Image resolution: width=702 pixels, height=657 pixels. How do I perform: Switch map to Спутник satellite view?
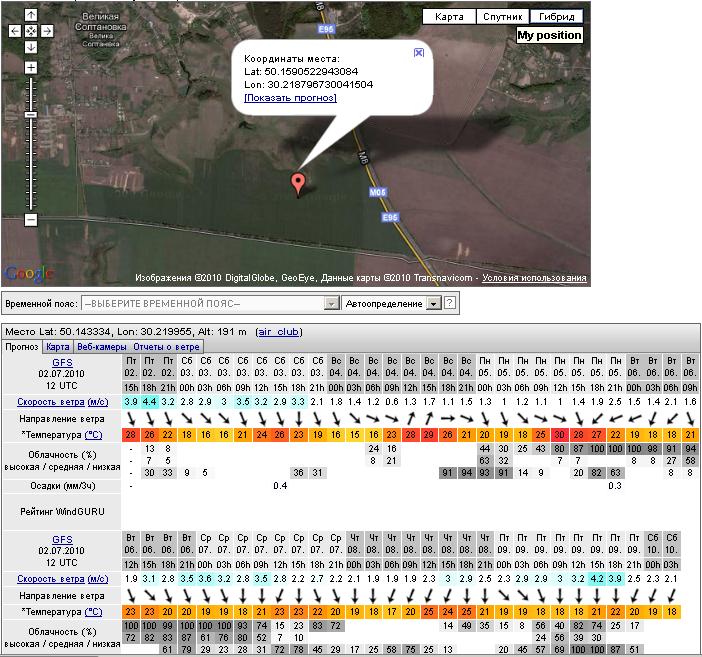coord(502,17)
